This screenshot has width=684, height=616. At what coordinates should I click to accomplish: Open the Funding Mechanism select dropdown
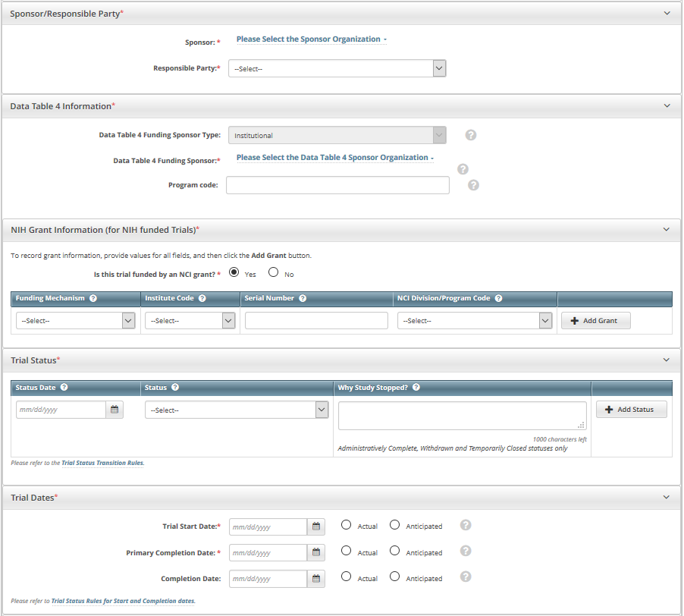(76, 321)
